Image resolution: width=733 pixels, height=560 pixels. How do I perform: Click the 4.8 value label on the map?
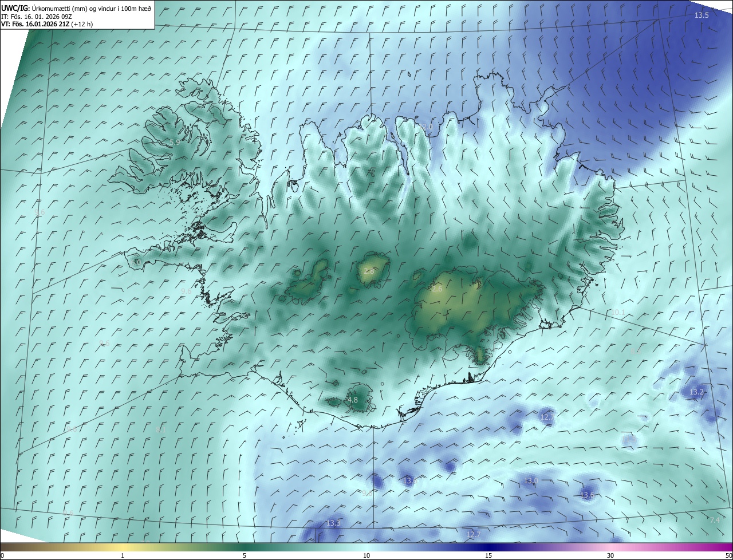(x=353, y=400)
